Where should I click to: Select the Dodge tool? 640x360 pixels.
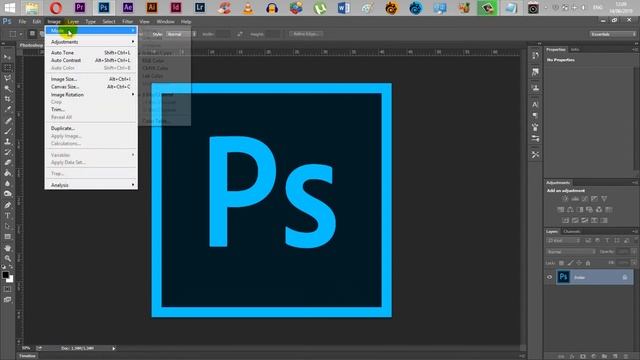[x=7, y=194]
